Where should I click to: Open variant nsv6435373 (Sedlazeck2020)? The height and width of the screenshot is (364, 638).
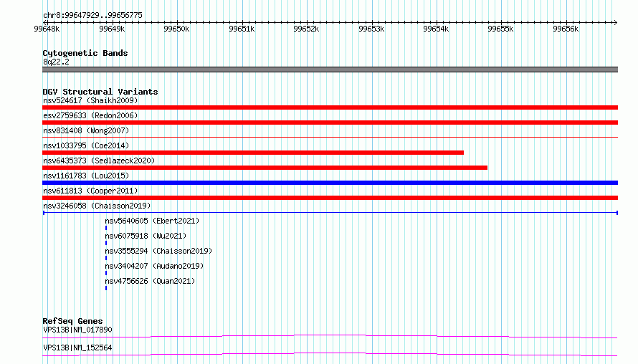pos(99,161)
